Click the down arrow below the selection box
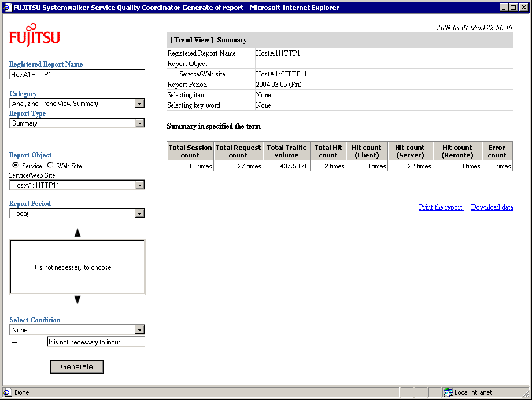The width and height of the screenshot is (532, 400). tap(77, 300)
